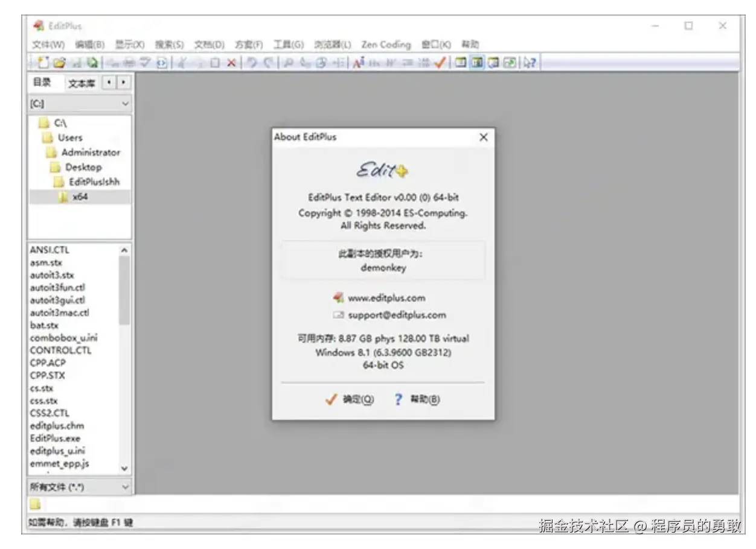This screenshot has width=756, height=549.
Task: Open the 工具(G) menu
Action: [289, 45]
